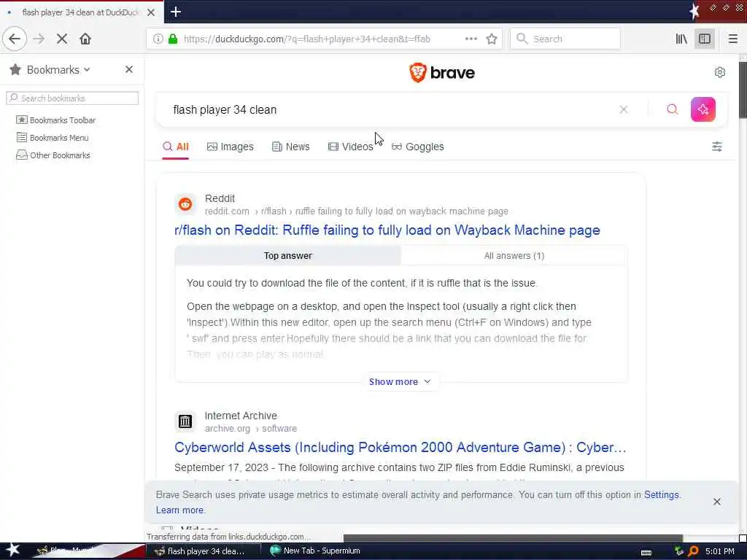The height and width of the screenshot is (560, 747).
Task: Switch to the Videos tab
Action: [x=350, y=147]
